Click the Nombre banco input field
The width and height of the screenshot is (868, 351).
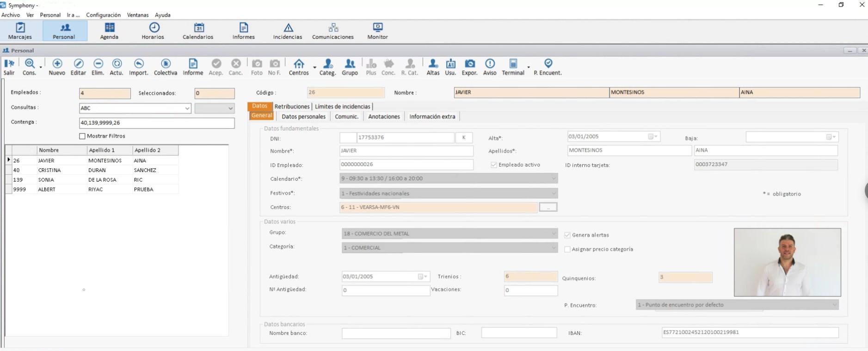tap(396, 333)
